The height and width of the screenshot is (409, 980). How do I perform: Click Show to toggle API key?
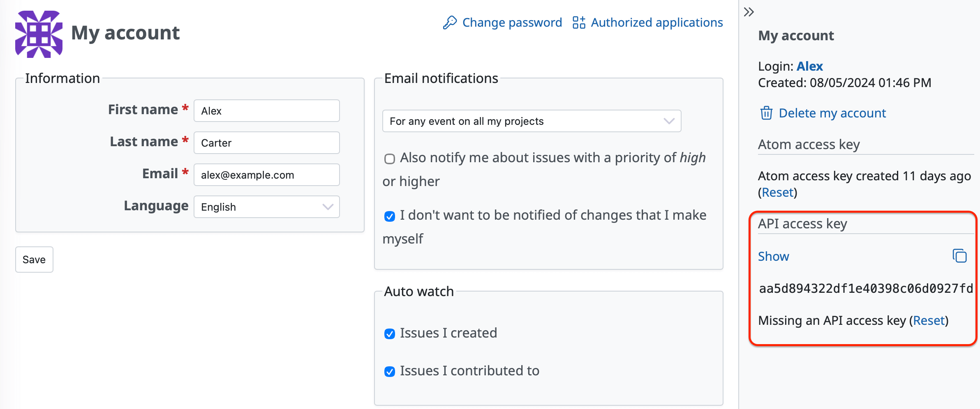coord(773,257)
